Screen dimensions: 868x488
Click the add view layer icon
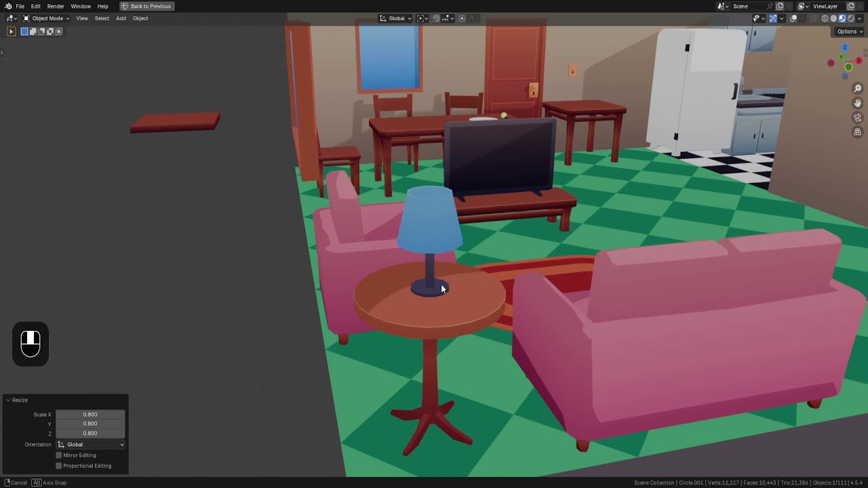tap(851, 6)
